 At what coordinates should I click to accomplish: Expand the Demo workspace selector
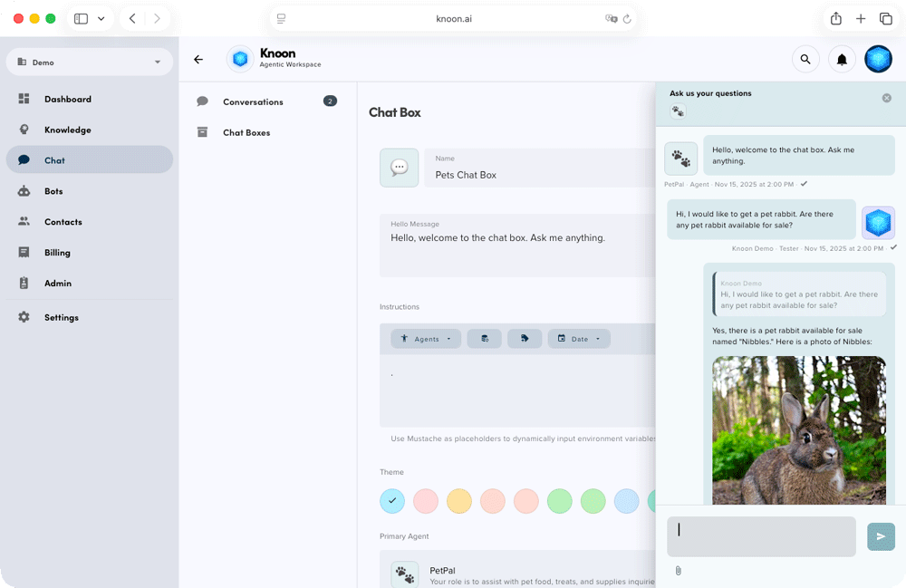coord(89,61)
